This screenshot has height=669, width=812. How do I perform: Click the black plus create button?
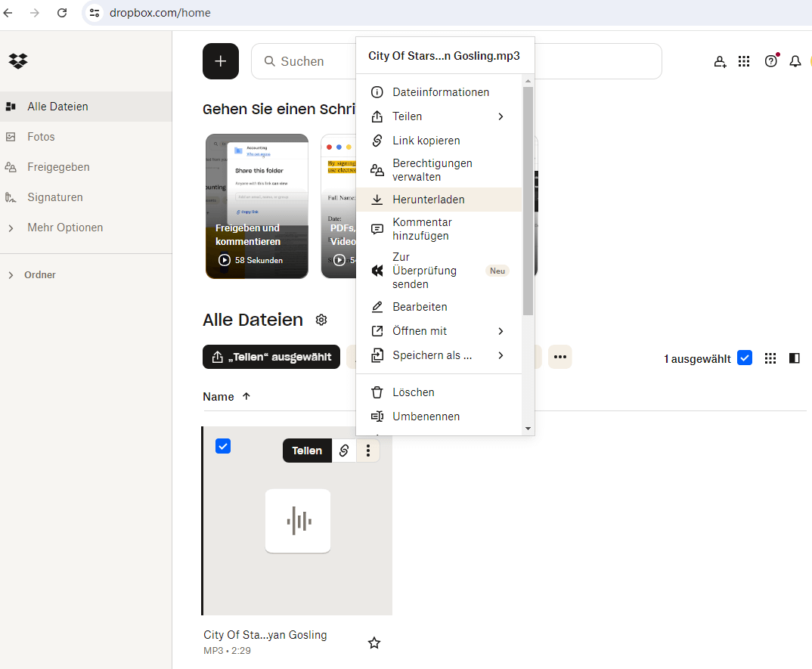point(221,61)
